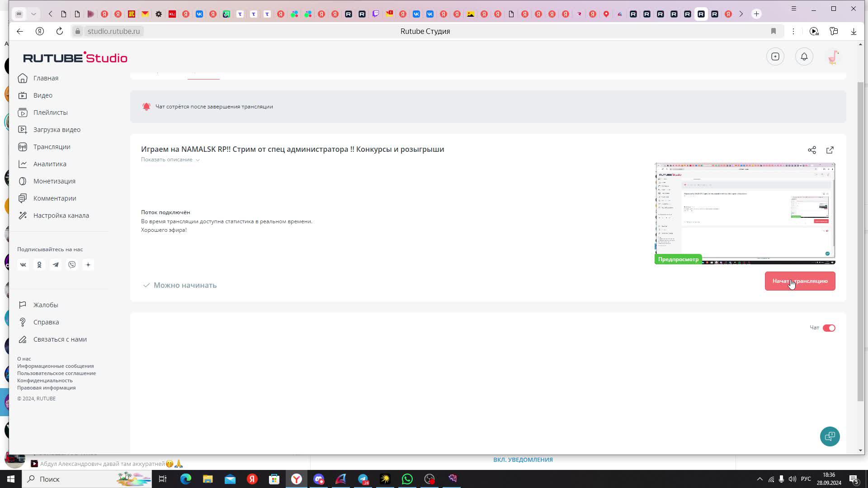This screenshot has height=488, width=868.
Task: Switch the РУС keyboard language indicator
Action: 806,479
